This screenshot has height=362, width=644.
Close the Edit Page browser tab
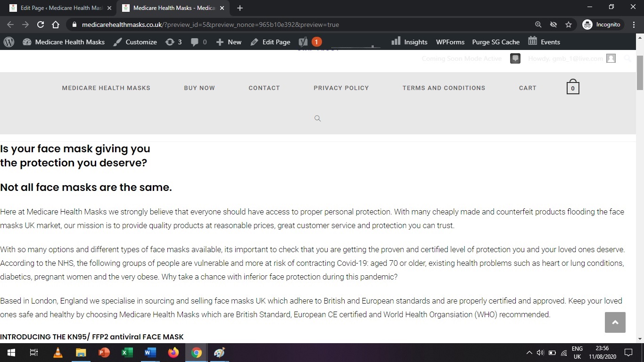point(109,8)
